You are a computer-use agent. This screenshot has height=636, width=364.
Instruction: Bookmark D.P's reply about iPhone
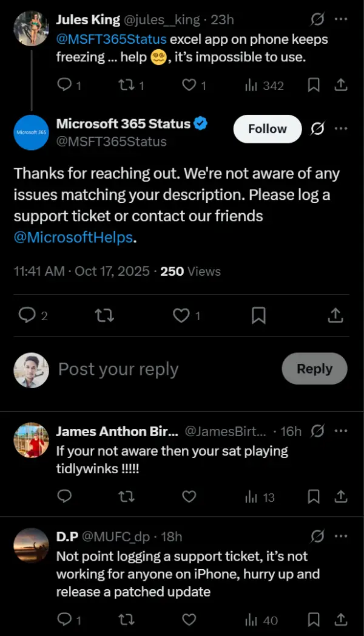[314, 620]
